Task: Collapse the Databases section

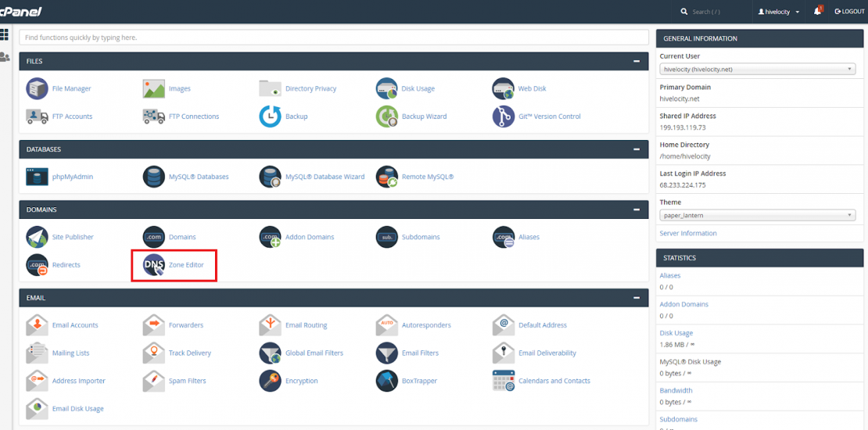Action: click(x=637, y=149)
